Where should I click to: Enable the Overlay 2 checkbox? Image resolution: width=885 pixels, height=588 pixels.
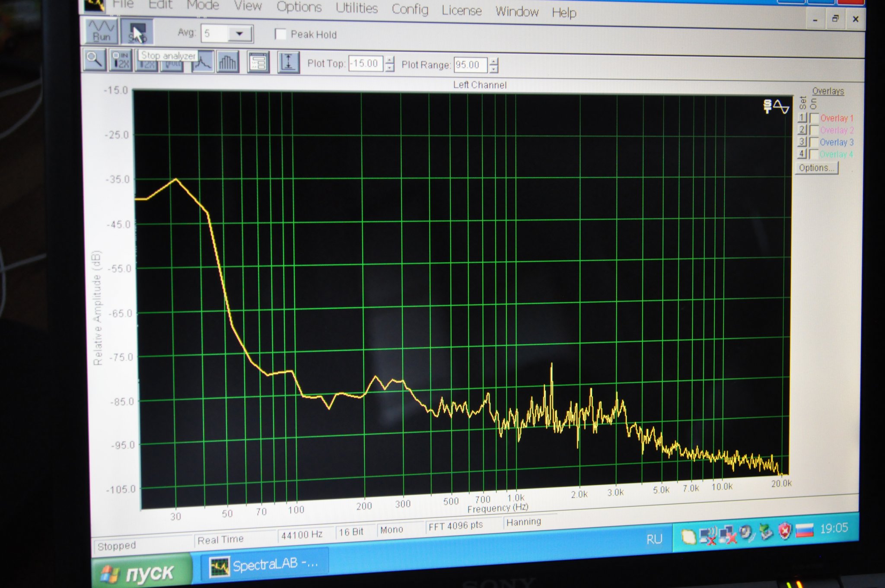pos(814,130)
